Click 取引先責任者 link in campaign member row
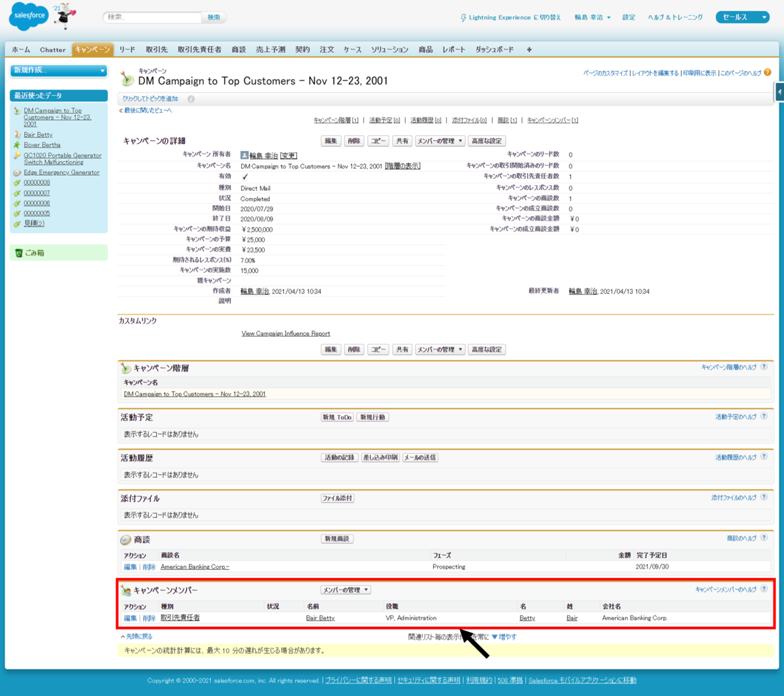 pyautogui.click(x=180, y=618)
